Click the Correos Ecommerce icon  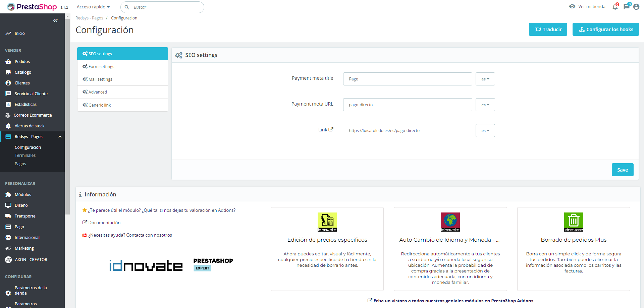(8, 115)
